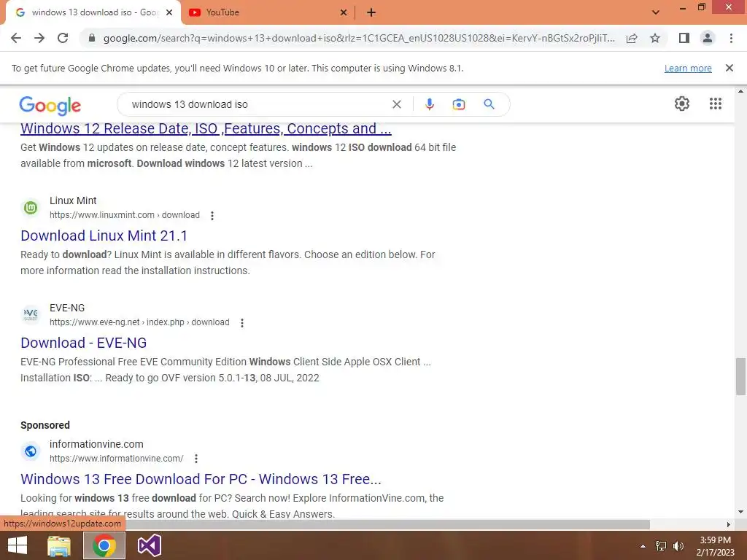Click the horizontal scrollbar thumb
Screen dimensions: 747x560
tap(388, 524)
